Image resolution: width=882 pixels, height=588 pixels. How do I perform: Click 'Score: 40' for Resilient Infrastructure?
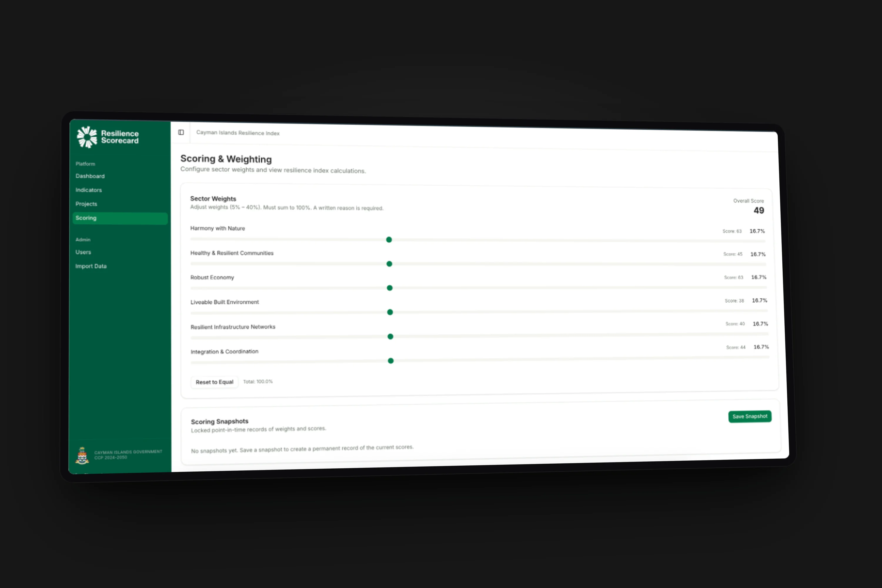point(735,324)
